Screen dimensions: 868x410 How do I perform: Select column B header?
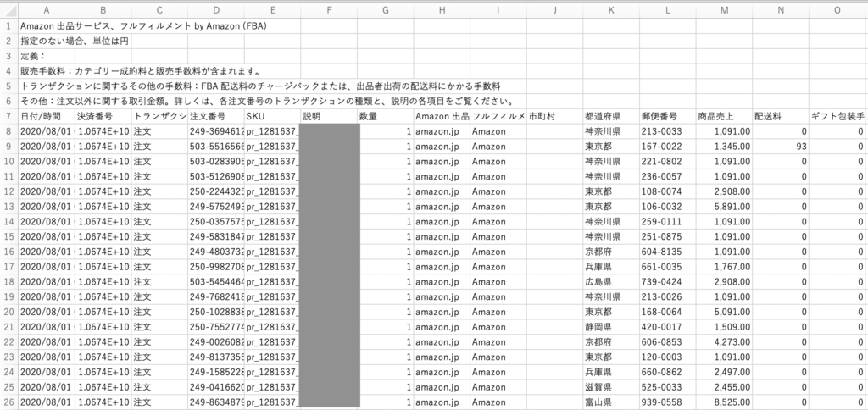pyautogui.click(x=103, y=10)
